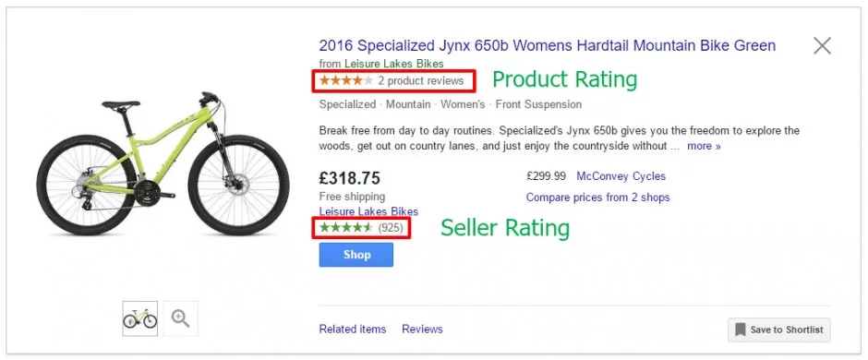Open the Leisure Lakes Bikes seller link below price
Viewport: 868px width, 360px height.
click(368, 211)
